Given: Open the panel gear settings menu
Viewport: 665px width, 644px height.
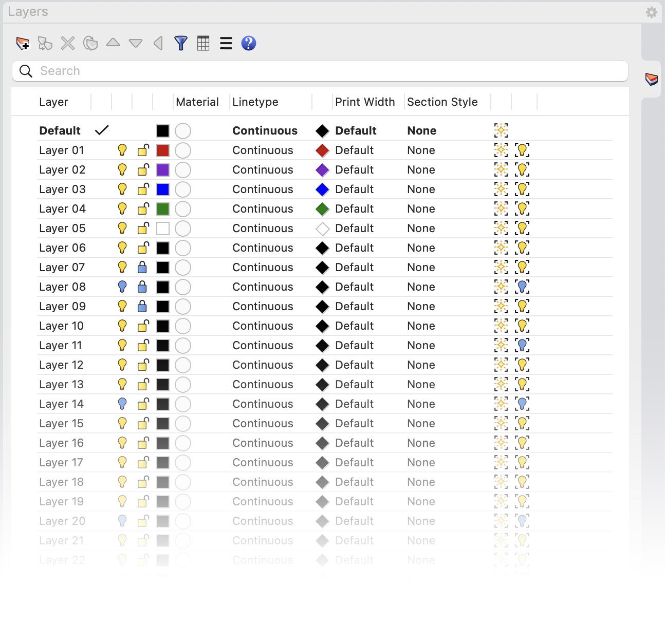Looking at the screenshot, I should [x=652, y=12].
